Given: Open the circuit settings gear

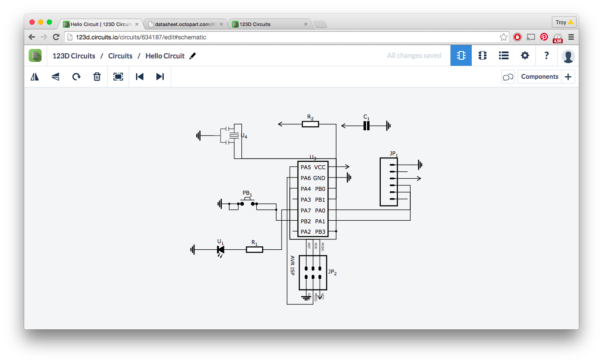Looking at the screenshot, I should coord(525,55).
